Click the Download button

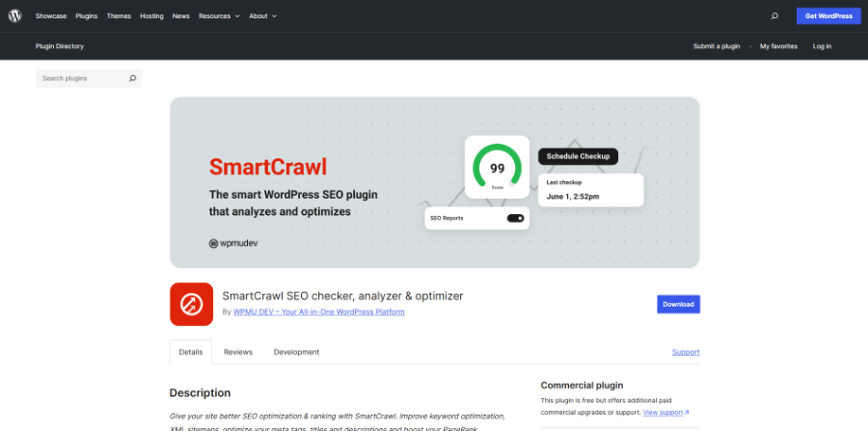(679, 305)
